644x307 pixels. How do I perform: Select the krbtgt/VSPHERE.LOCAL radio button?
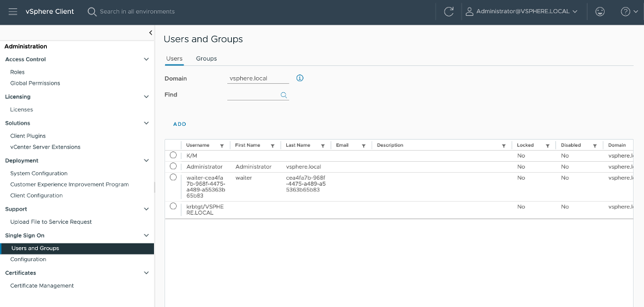point(173,207)
